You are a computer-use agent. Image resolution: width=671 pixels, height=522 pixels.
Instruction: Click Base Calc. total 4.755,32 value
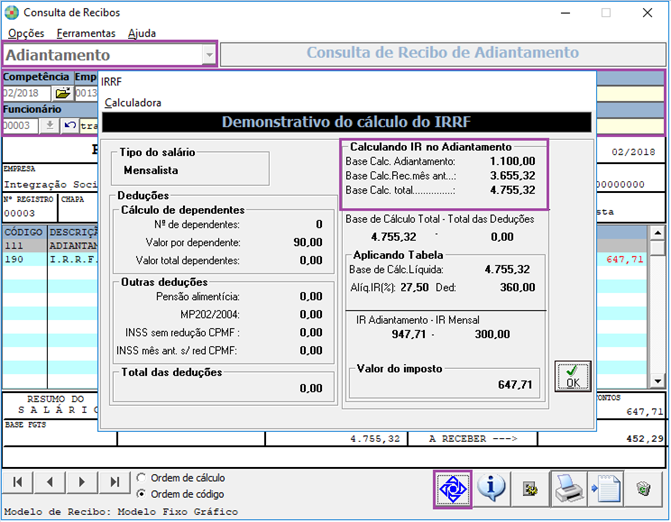coord(513,190)
